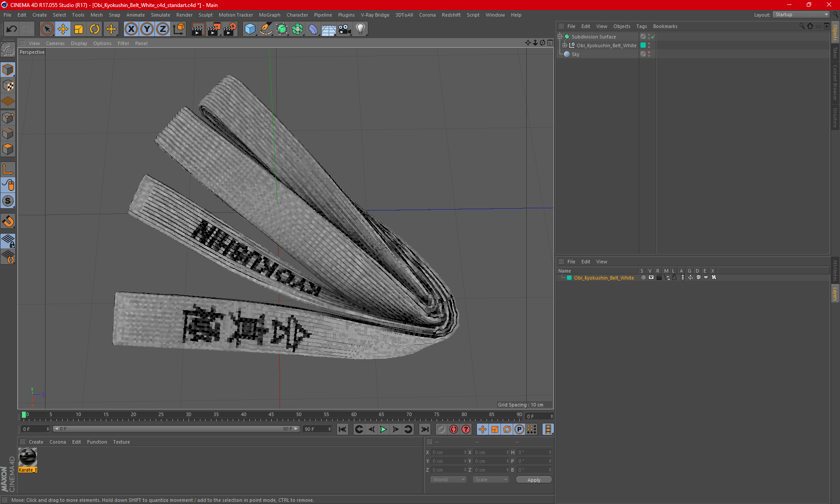
Task: Toggle coordinate system icon
Action: (179, 29)
